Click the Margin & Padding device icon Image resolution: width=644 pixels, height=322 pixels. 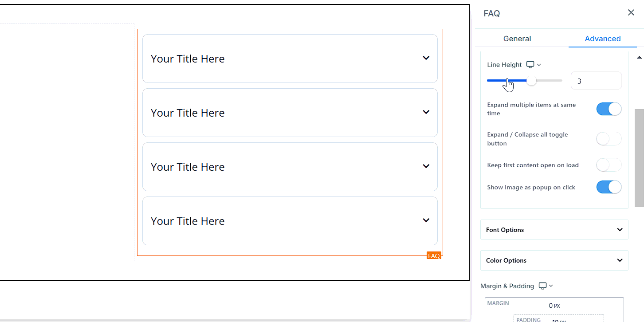542,286
